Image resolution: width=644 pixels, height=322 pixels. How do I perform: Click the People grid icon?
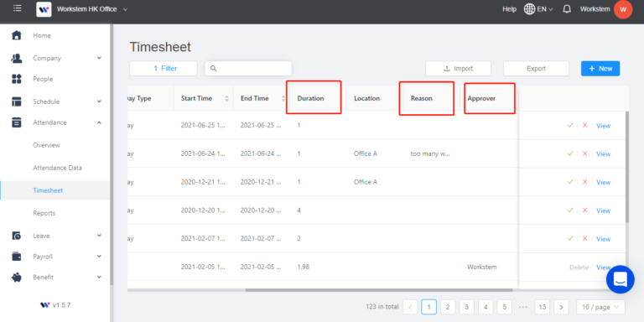point(17,79)
